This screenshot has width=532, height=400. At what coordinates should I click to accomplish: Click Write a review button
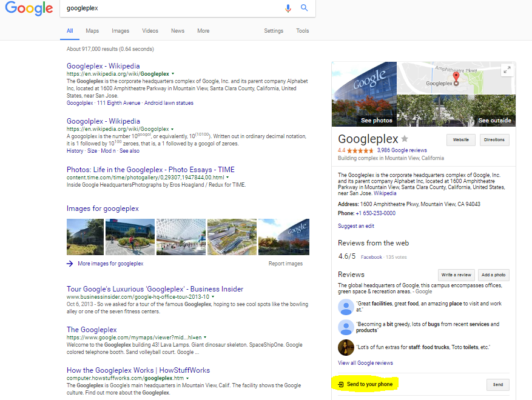click(456, 275)
